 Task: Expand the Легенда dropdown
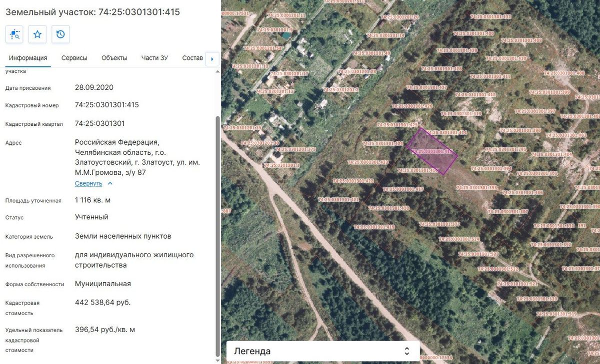click(x=323, y=351)
